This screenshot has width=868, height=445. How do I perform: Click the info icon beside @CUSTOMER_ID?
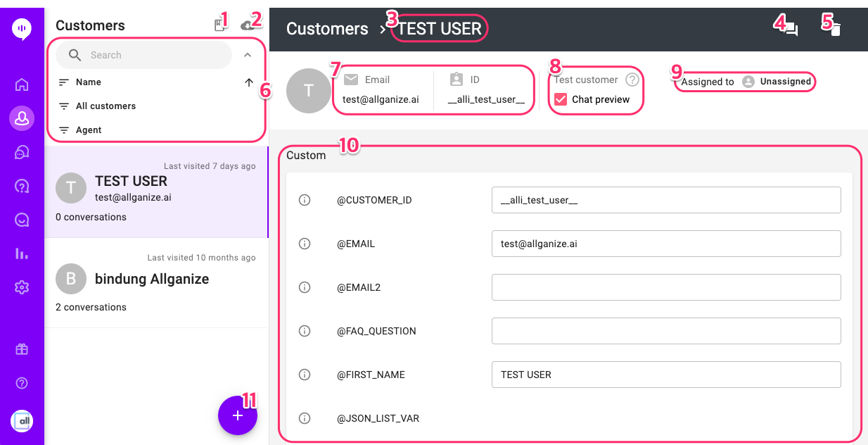coord(305,200)
